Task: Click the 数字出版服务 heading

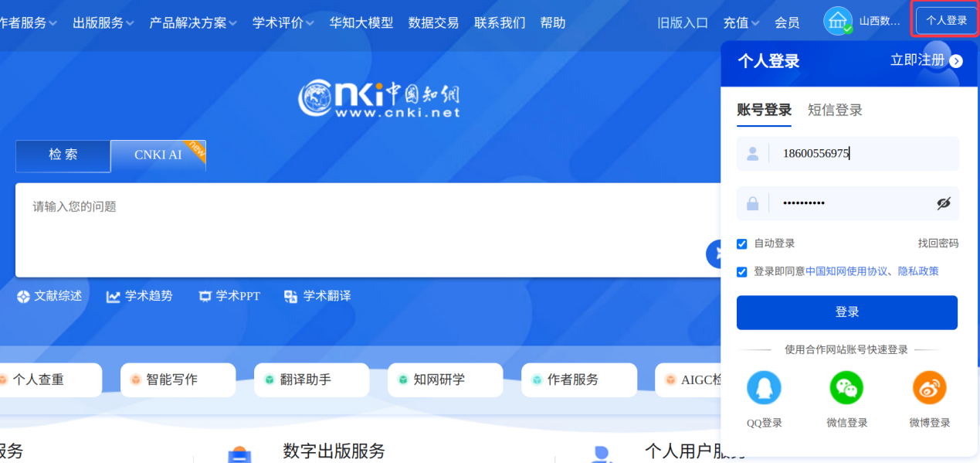Action: pyautogui.click(x=334, y=451)
